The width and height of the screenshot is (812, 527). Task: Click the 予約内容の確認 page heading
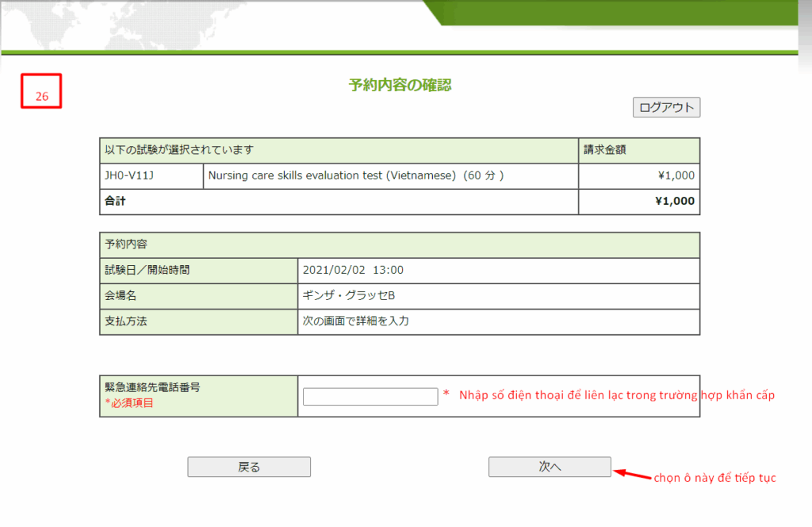(x=400, y=85)
